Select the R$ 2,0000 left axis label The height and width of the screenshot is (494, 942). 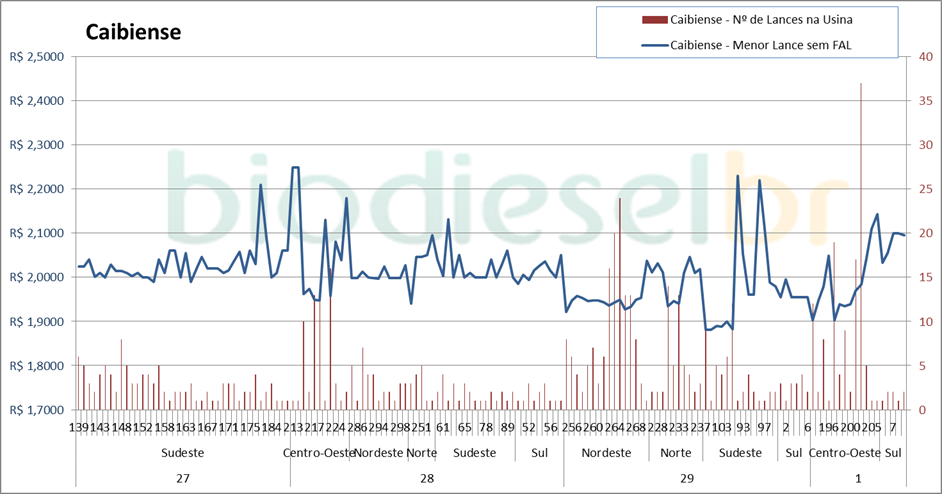(36, 277)
